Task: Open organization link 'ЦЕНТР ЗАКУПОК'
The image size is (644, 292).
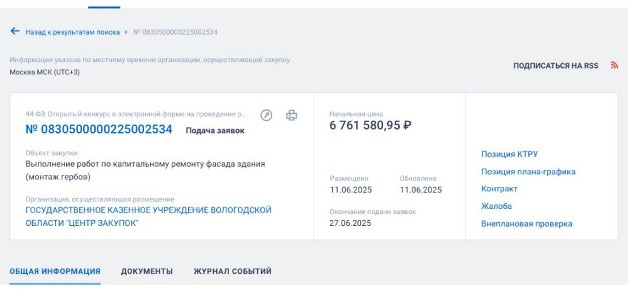Action: tap(148, 216)
